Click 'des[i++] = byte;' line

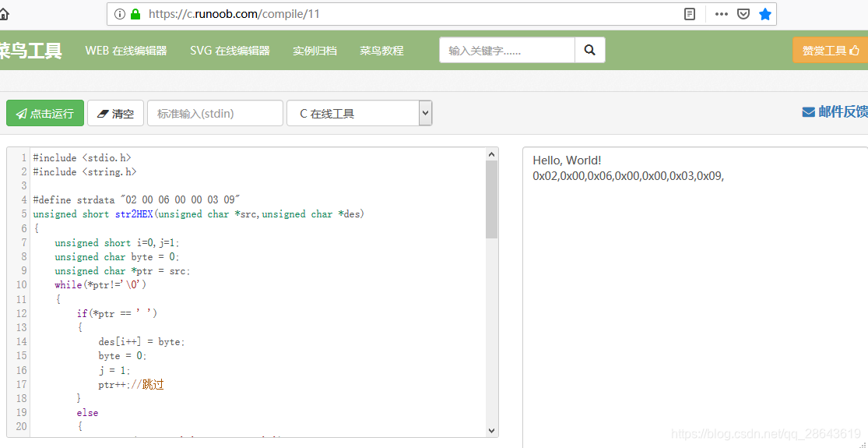tap(142, 342)
